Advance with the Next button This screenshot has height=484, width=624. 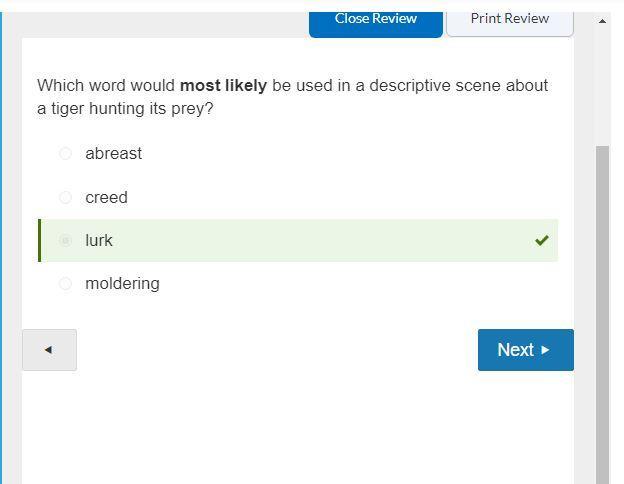tap(525, 350)
